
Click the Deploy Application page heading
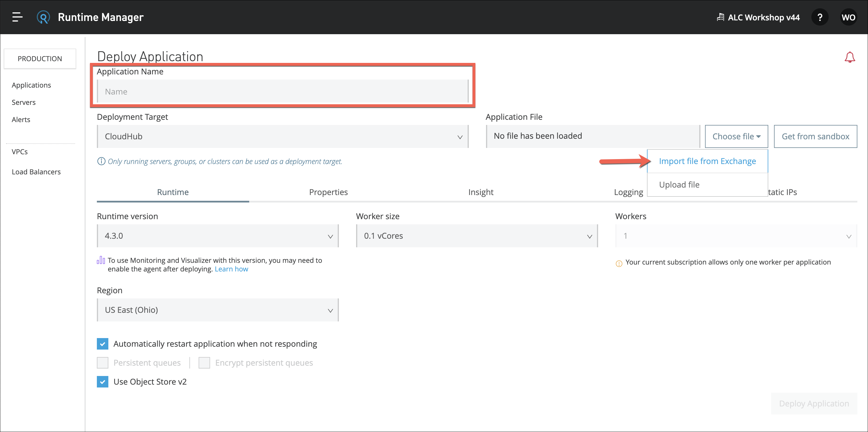(150, 56)
